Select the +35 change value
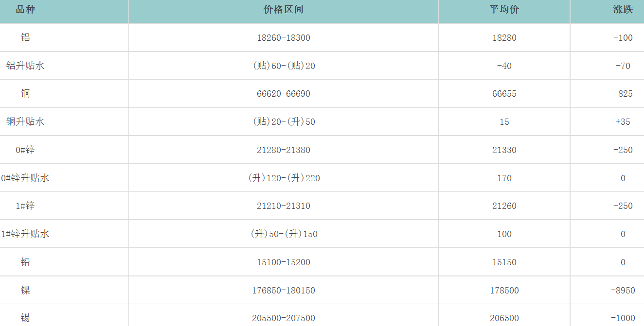Screen dimensions: 644x326 pos(623,122)
